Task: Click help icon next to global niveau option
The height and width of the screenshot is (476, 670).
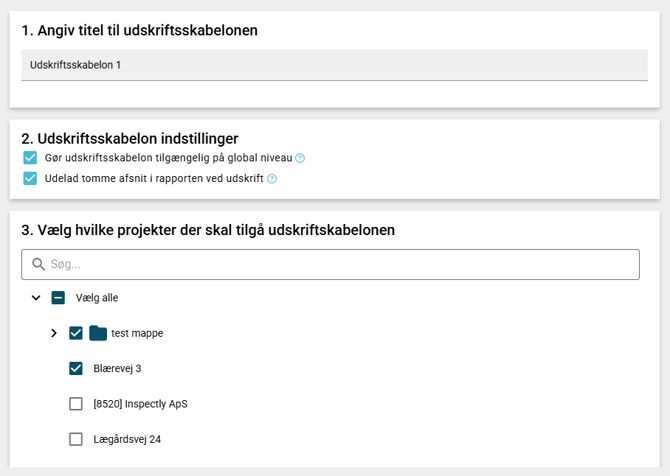Action: 300,158
